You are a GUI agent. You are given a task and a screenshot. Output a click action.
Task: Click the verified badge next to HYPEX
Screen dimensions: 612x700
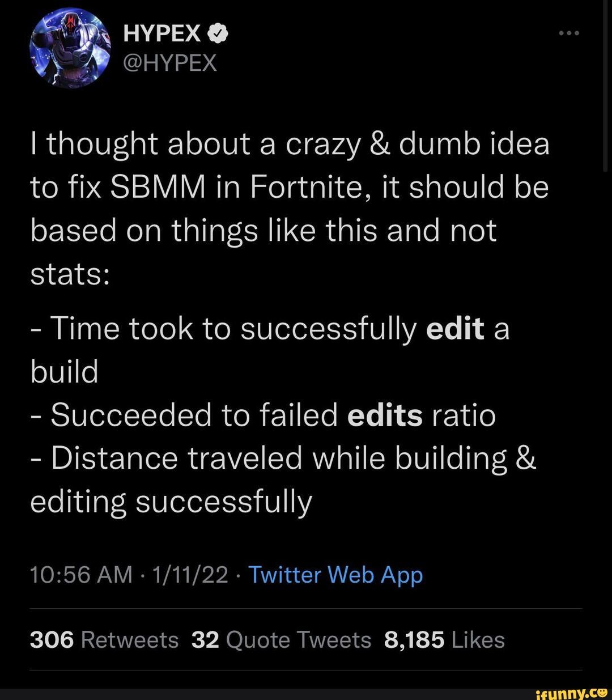coord(218,33)
